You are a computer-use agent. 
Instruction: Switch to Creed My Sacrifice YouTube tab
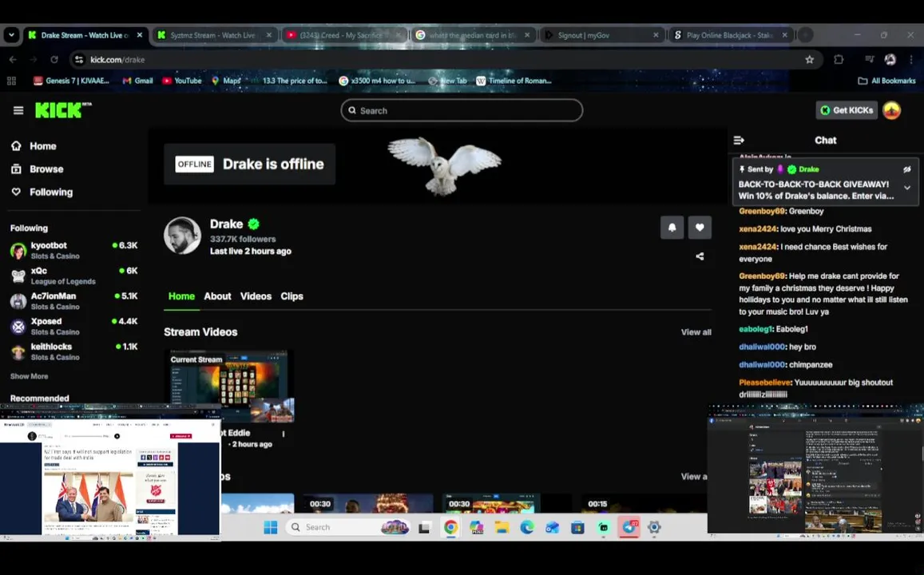[x=343, y=35]
